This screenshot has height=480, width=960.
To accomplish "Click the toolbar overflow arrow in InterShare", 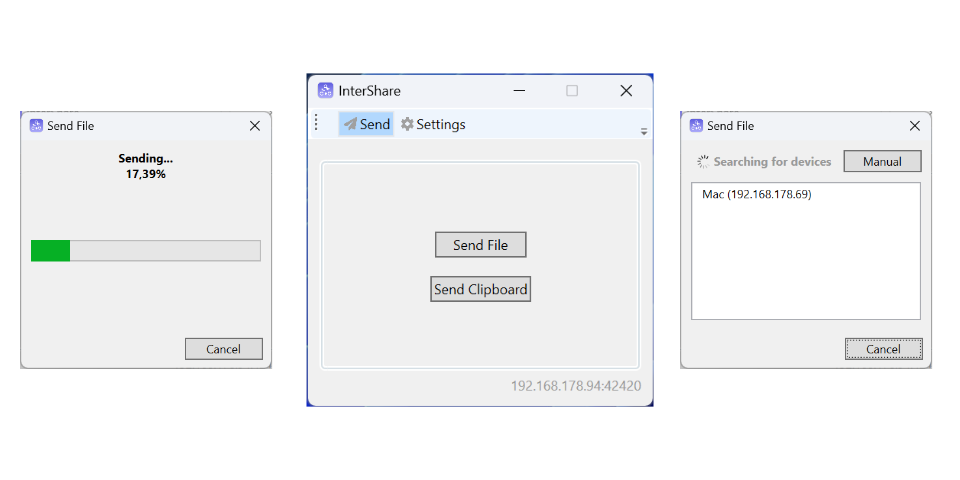I will coord(643,131).
